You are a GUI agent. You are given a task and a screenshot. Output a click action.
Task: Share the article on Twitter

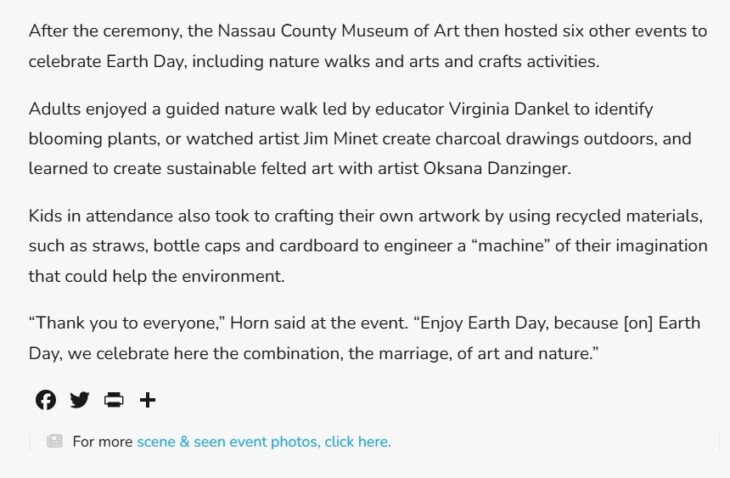point(80,400)
